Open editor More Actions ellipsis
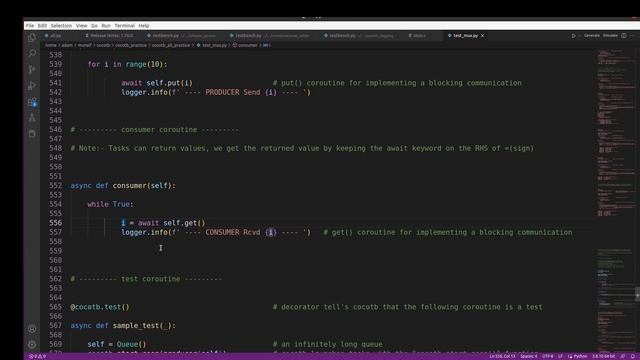 (632, 36)
